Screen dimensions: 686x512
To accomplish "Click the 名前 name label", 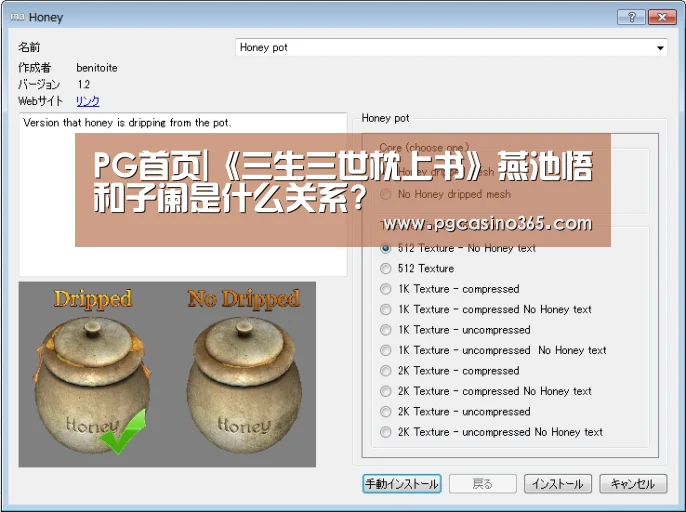I will (29, 47).
